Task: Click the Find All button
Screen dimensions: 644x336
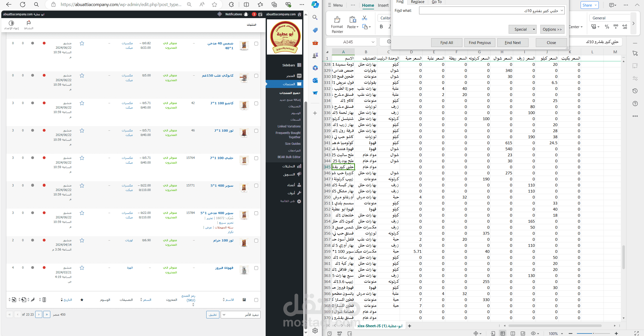Action: coord(446,42)
